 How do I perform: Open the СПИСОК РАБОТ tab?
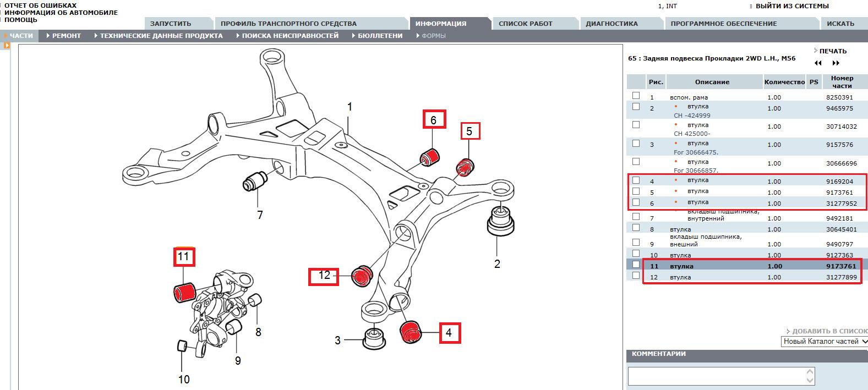point(525,24)
